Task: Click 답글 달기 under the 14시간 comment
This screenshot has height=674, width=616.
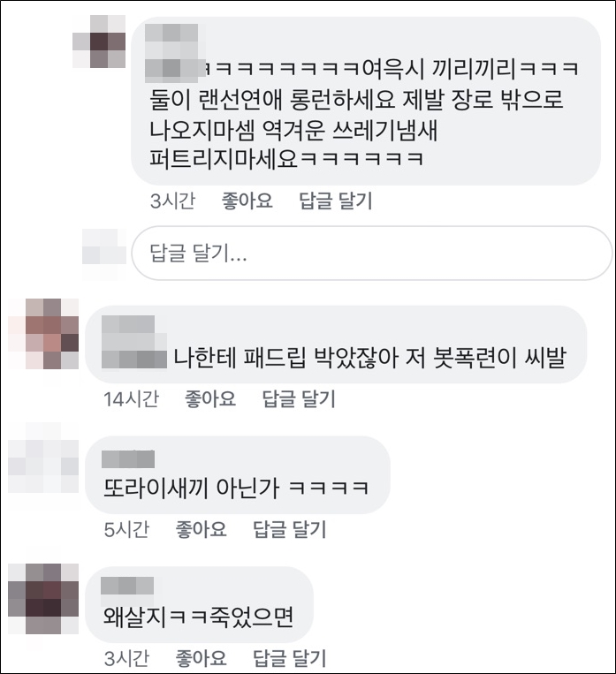Action: (299, 398)
